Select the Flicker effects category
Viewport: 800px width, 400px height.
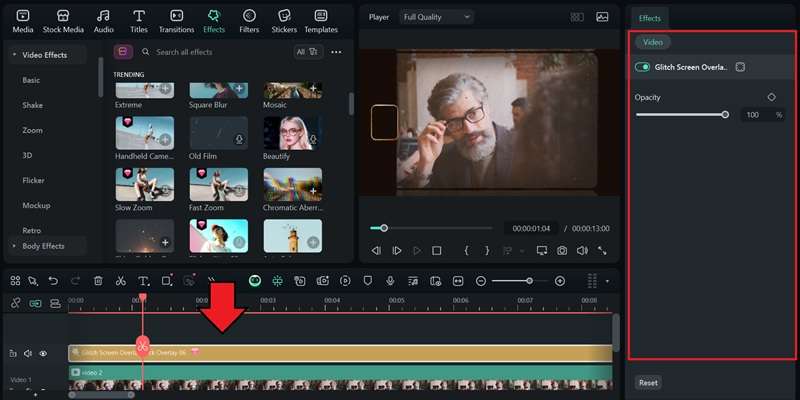(x=33, y=180)
